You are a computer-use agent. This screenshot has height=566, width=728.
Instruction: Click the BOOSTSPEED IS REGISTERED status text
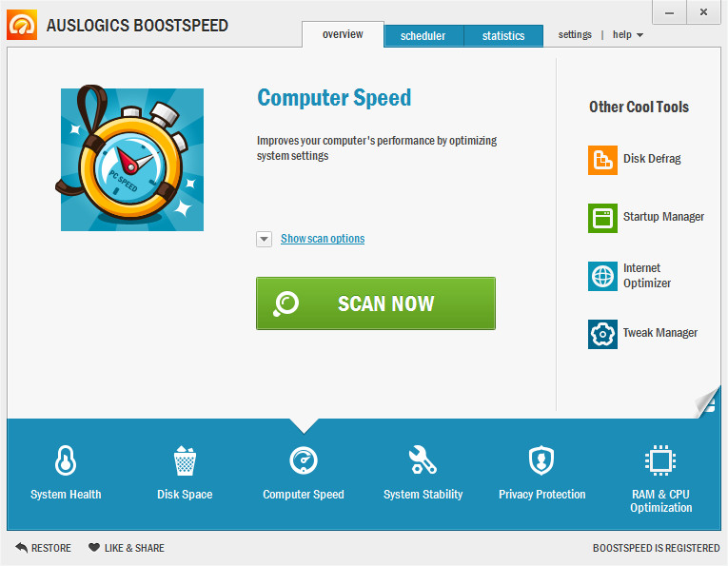pyautogui.click(x=656, y=548)
